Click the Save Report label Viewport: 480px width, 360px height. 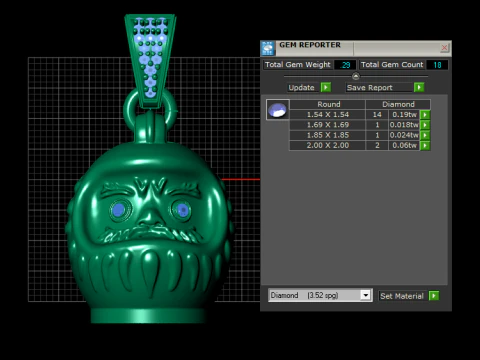coord(369,87)
